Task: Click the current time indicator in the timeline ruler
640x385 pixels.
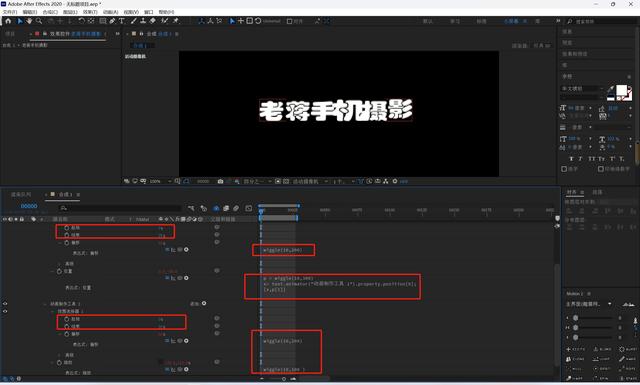Action: [x=261, y=210]
